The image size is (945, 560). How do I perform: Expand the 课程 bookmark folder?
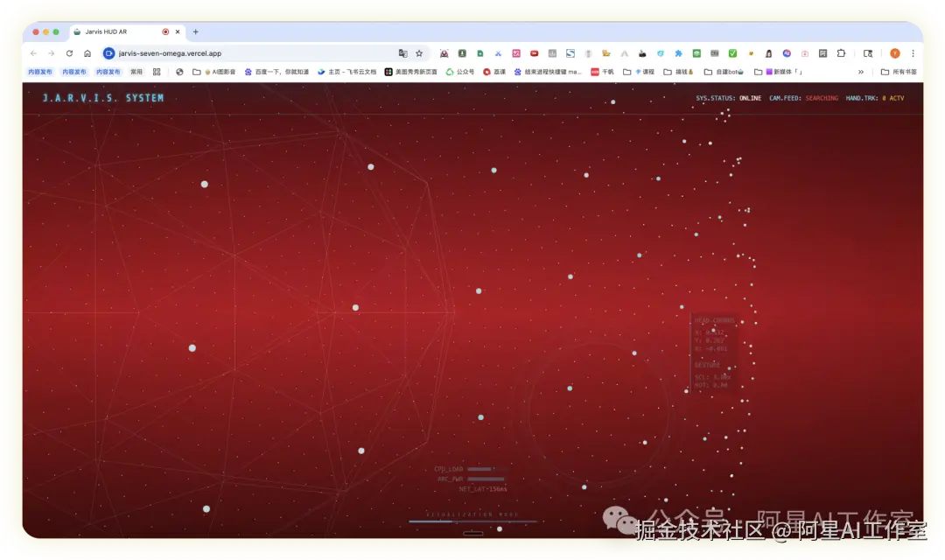coord(639,72)
